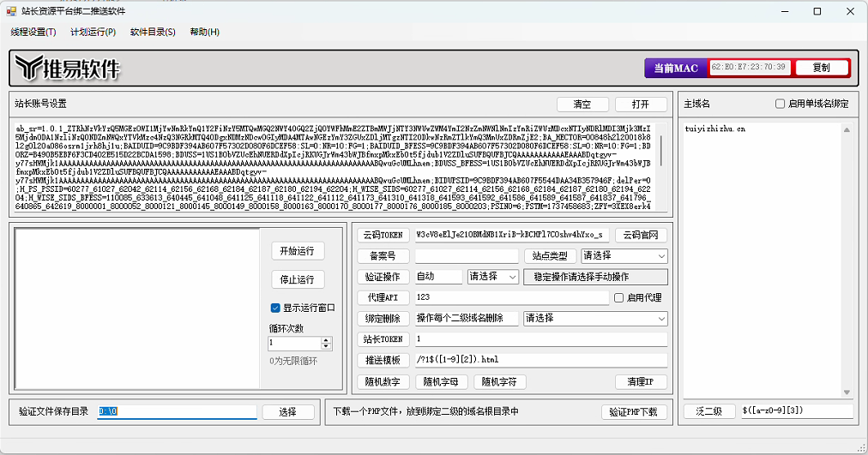
Task: Click the empty run log panel
Action: tap(137, 308)
